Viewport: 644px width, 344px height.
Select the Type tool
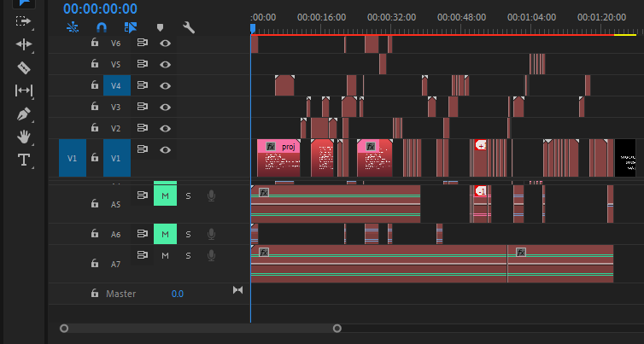[23, 160]
